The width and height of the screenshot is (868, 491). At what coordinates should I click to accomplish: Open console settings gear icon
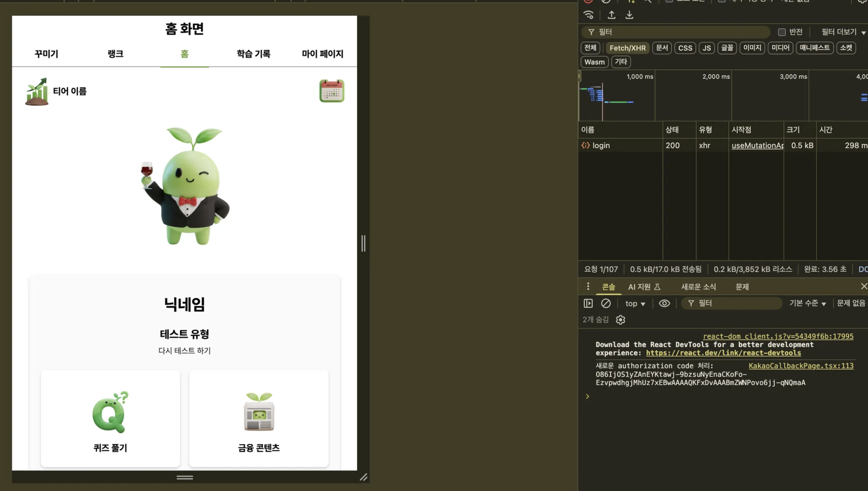click(620, 319)
